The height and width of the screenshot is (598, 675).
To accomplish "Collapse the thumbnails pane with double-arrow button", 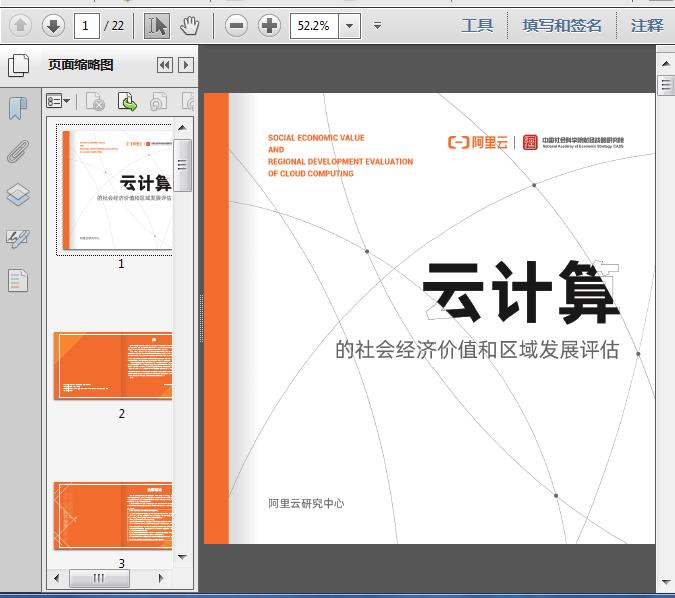I will [x=165, y=66].
